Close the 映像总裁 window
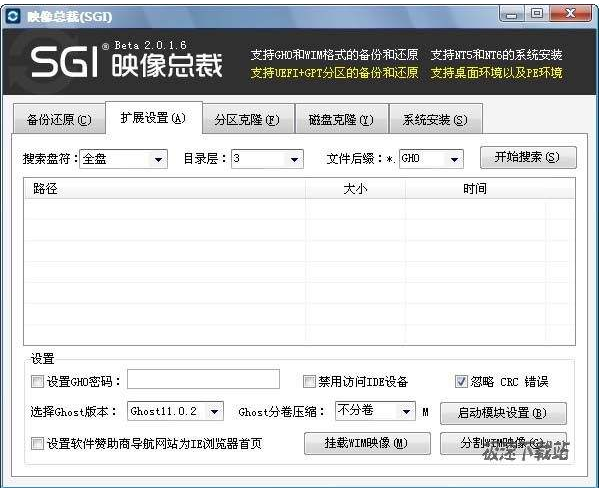The height and width of the screenshot is (488, 600). (571, 15)
